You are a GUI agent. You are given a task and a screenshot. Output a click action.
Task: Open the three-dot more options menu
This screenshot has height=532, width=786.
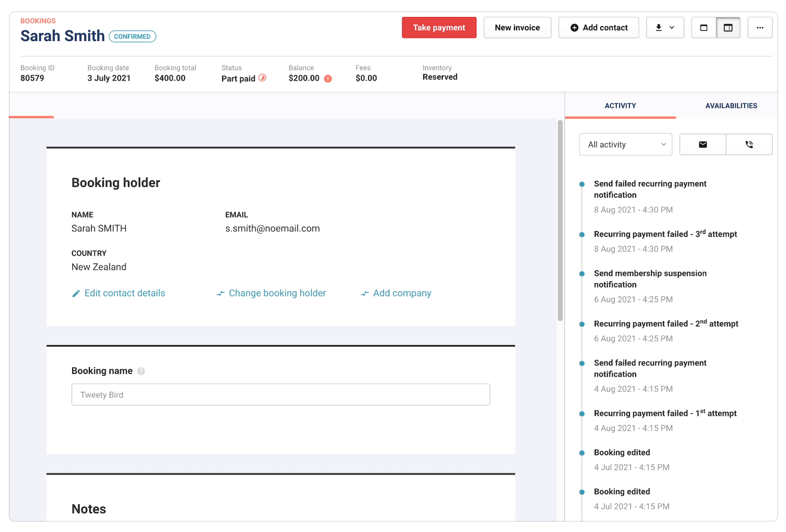[x=760, y=28]
